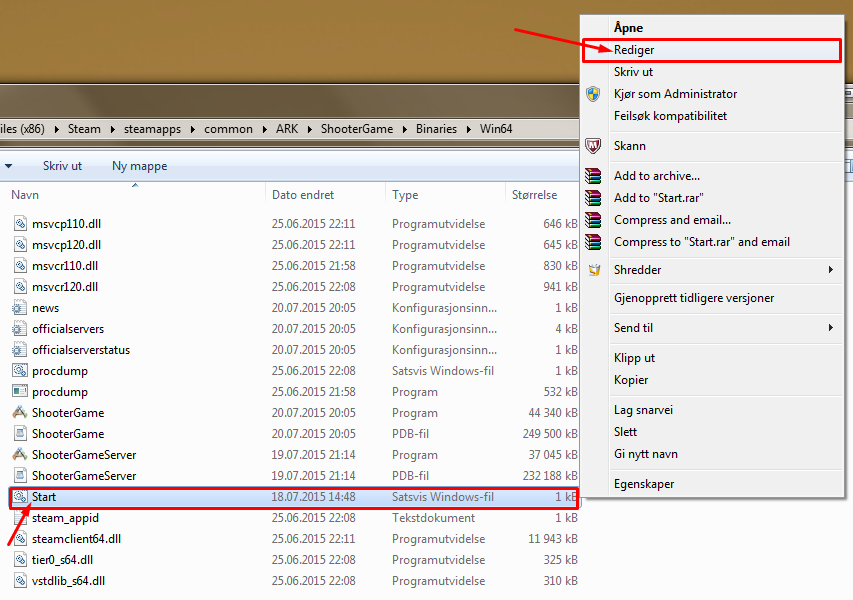This screenshot has height=600, width=853.
Task: Sort by the Navn column header
Action: point(25,195)
